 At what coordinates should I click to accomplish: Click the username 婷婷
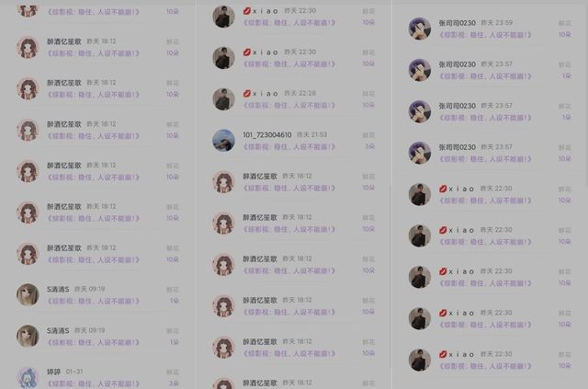53,372
